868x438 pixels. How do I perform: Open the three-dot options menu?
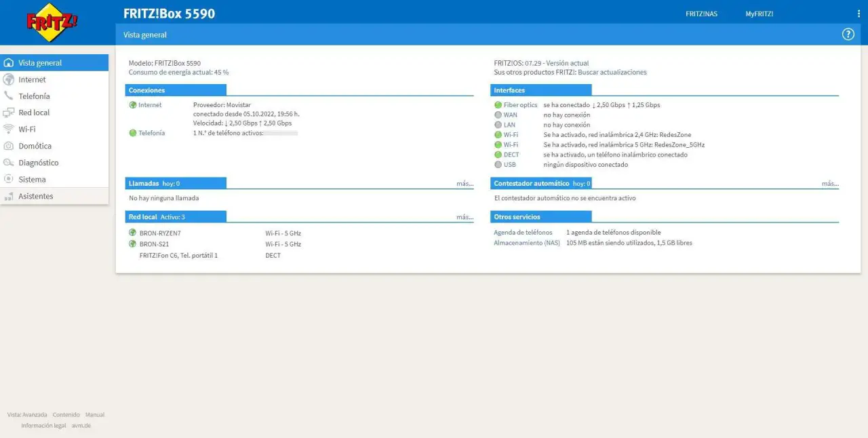coord(859,14)
